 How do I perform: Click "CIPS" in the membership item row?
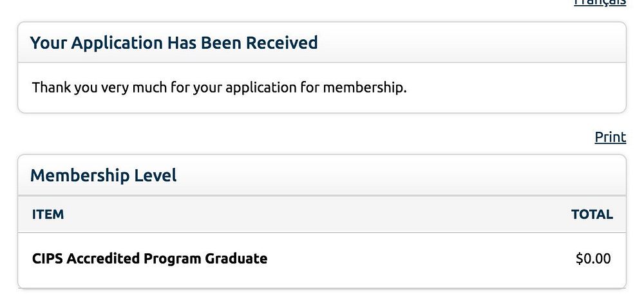pyautogui.click(x=47, y=258)
